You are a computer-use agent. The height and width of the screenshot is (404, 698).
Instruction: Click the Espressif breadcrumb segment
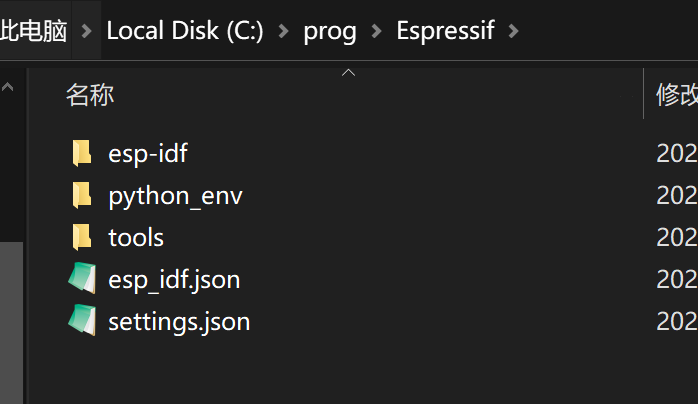[445, 32]
